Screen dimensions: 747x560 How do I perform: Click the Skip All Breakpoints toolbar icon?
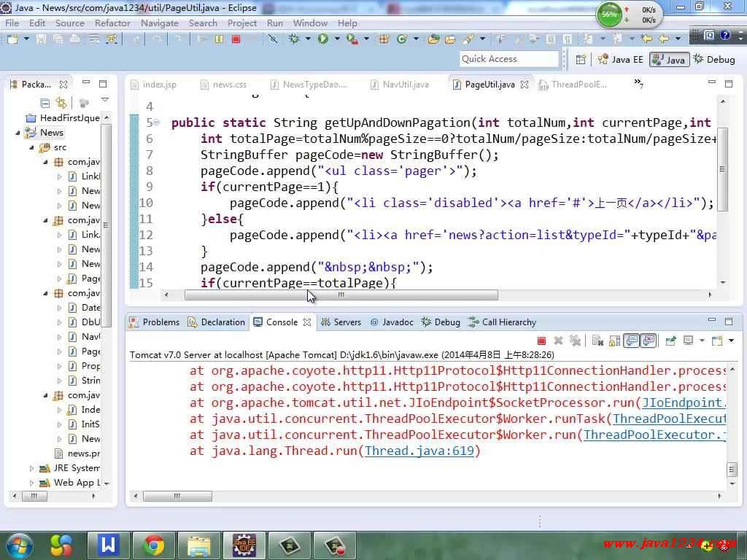click(273, 39)
